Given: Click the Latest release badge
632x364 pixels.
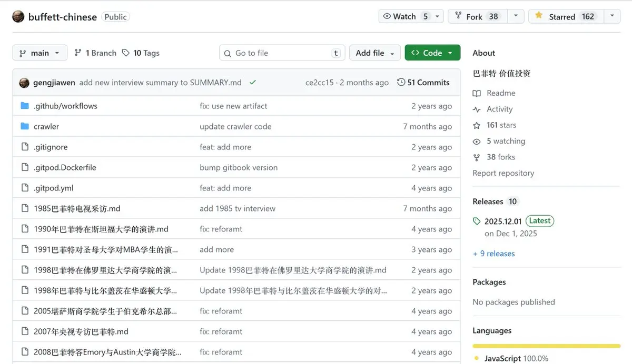Looking at the screenshot, I should [x=540, y=221].
